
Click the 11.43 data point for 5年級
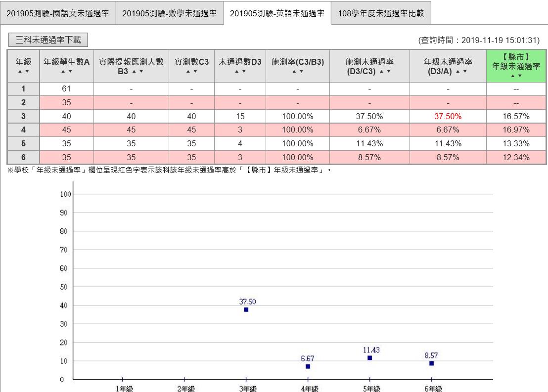click(x=369, y=358)
